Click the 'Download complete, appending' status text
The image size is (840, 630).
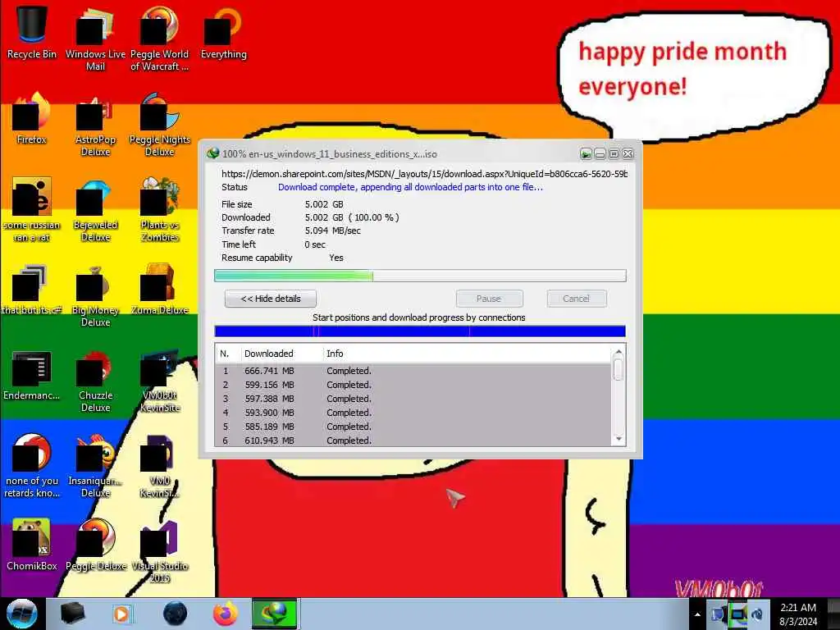pyautogui.click(x=410, y=187)
